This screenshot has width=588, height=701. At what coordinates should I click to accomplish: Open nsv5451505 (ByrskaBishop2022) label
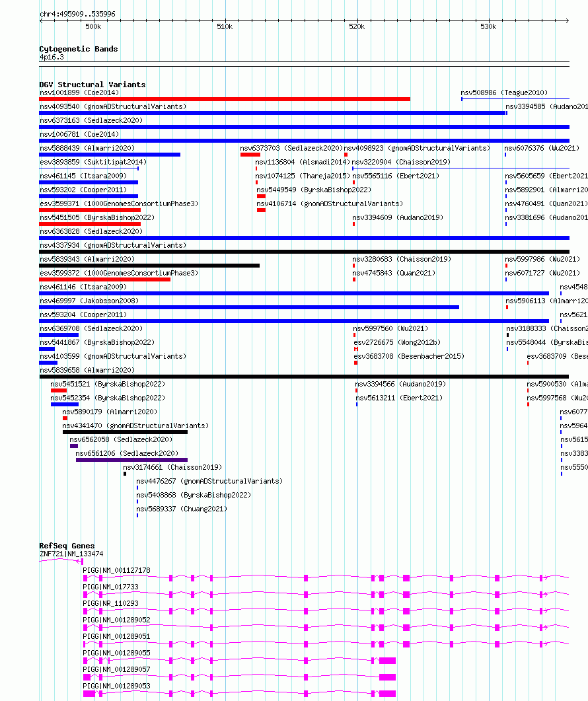97,217
